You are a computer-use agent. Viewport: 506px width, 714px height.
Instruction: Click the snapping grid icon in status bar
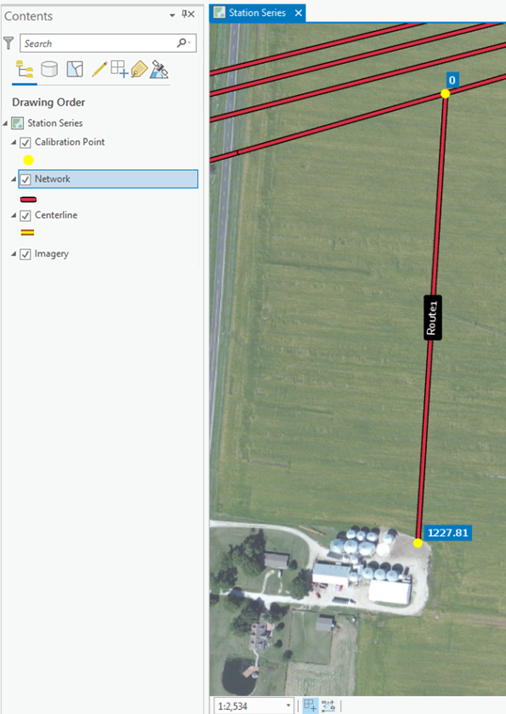(310, 705)
